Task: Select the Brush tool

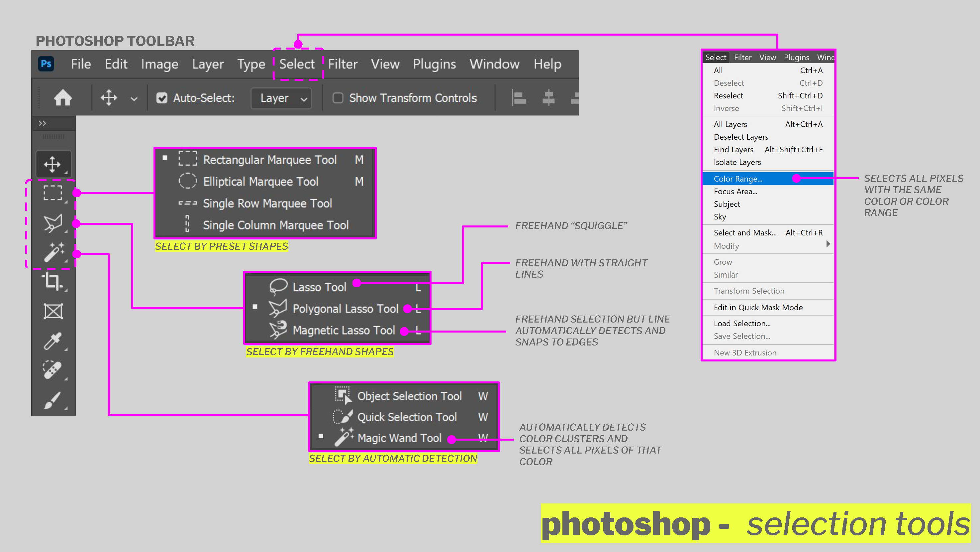Action: [x=52, y=400]
